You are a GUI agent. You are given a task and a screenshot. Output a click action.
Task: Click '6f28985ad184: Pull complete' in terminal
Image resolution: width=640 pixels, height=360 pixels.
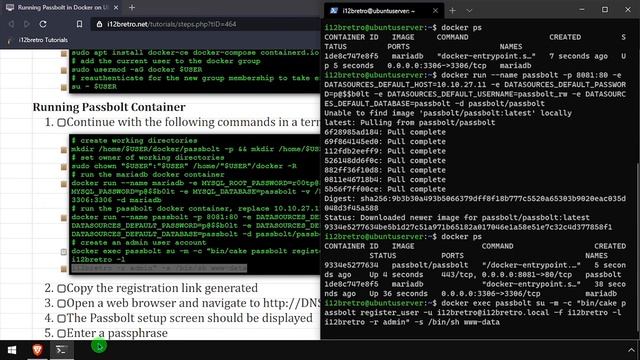click(x=385, y=132)
